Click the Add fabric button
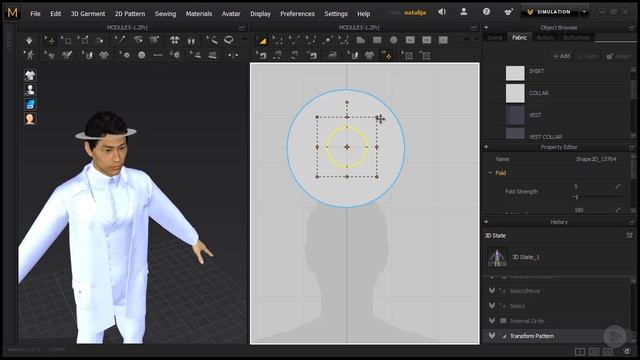Viewport: 640px width, 360px height. [561, 56]
